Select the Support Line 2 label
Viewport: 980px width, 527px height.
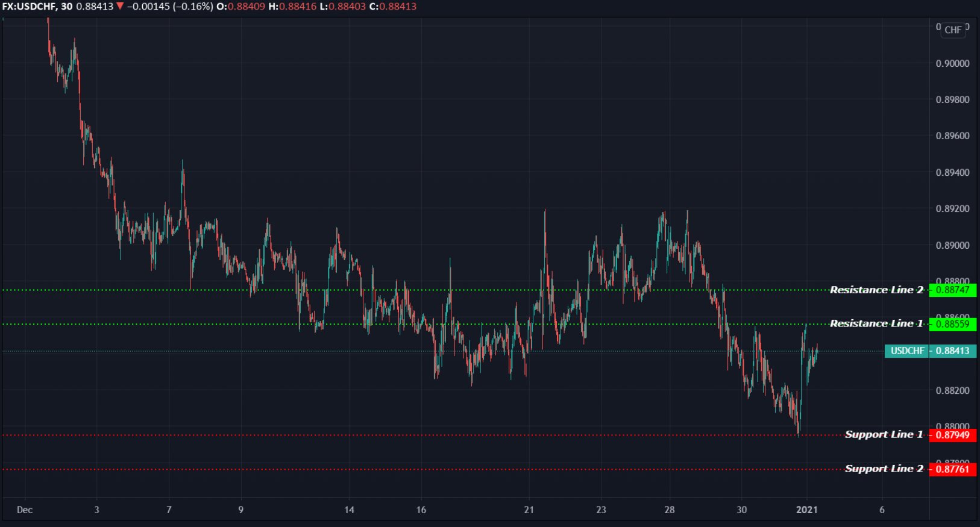pos(884,469)
